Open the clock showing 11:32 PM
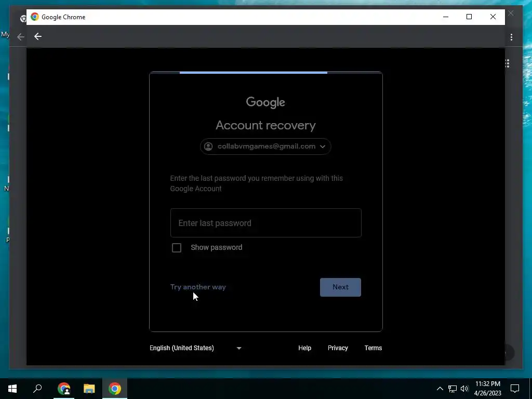 [487, 389]
